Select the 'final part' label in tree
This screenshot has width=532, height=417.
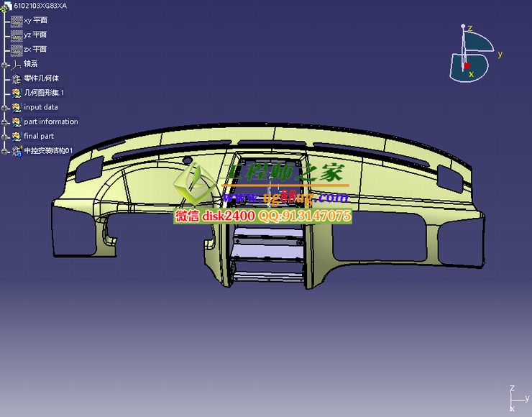click(39, 136)
